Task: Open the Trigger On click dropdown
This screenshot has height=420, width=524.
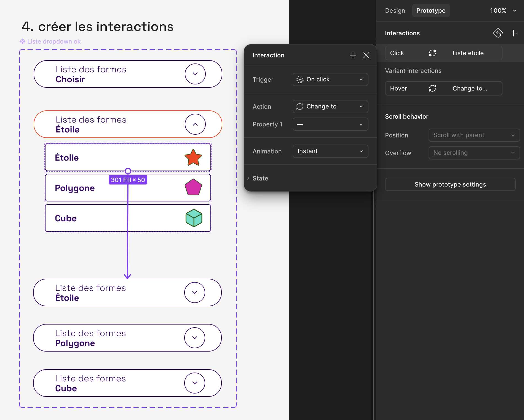Action: [330, 79]
